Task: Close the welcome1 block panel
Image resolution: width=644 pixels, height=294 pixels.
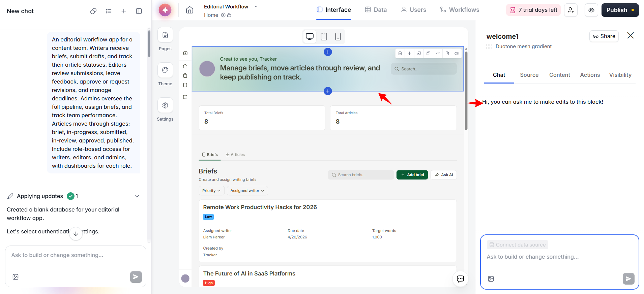Action: (631, 35)
